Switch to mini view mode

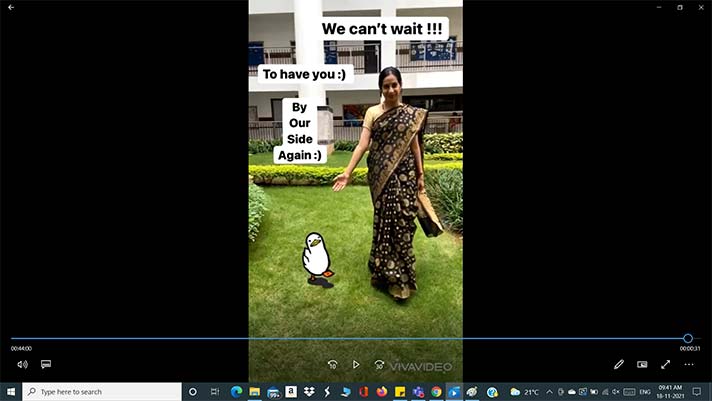tap(642, 365)
